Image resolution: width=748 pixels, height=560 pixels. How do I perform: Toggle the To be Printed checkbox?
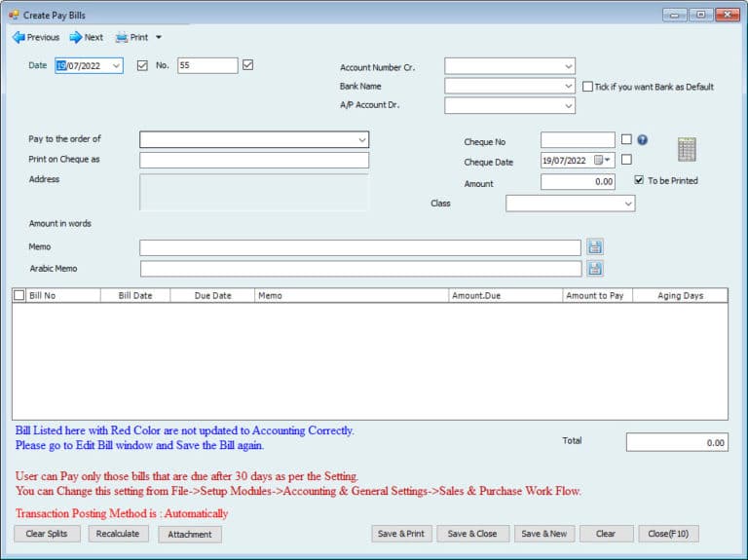639,181
